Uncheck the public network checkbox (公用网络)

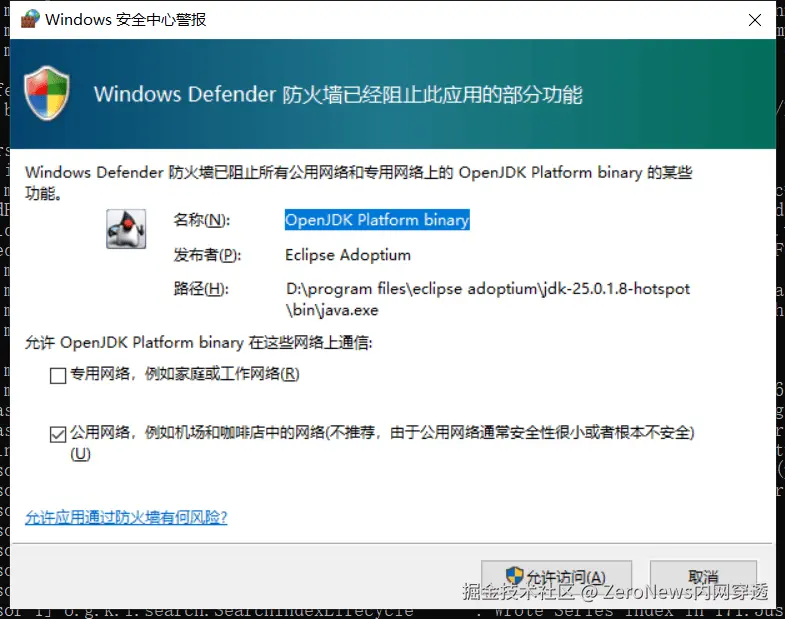58,434
